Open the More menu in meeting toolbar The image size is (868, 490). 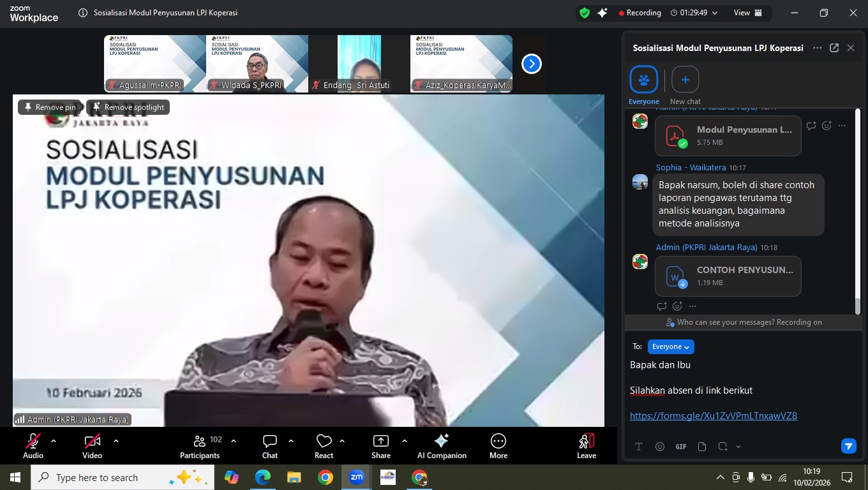pos(498,446)
